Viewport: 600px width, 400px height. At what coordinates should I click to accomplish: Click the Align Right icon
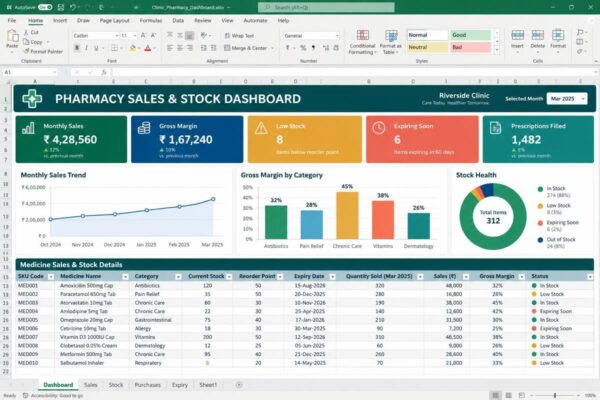coord(190,48)
